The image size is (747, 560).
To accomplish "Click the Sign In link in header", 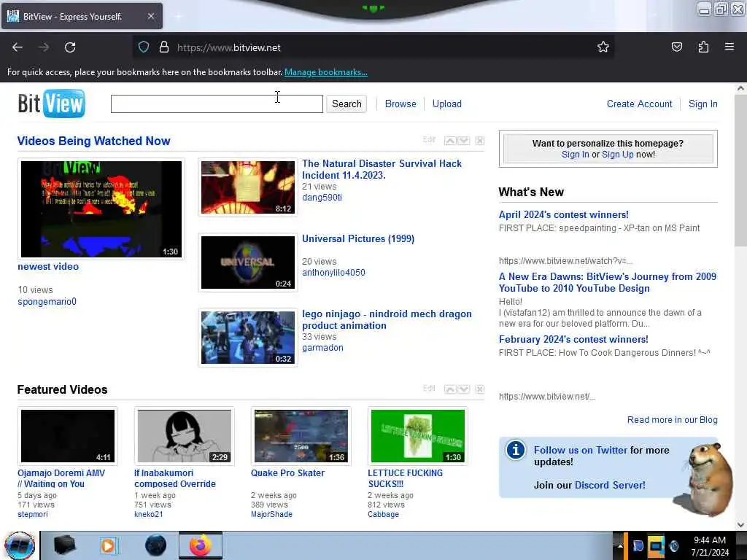I will tap(703, 104).
